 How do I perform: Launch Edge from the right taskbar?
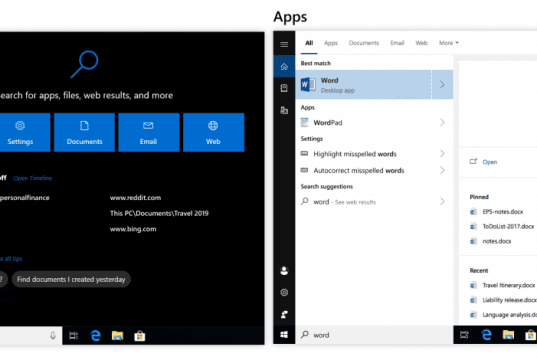pyautogui.click(x=486, y=335)
